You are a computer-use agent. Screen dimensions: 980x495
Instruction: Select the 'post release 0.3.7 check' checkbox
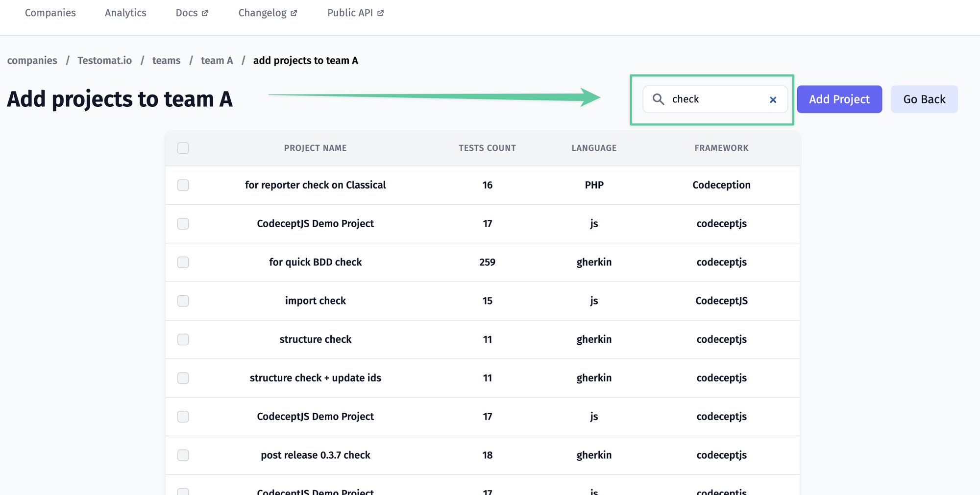[x=183, y=455]
